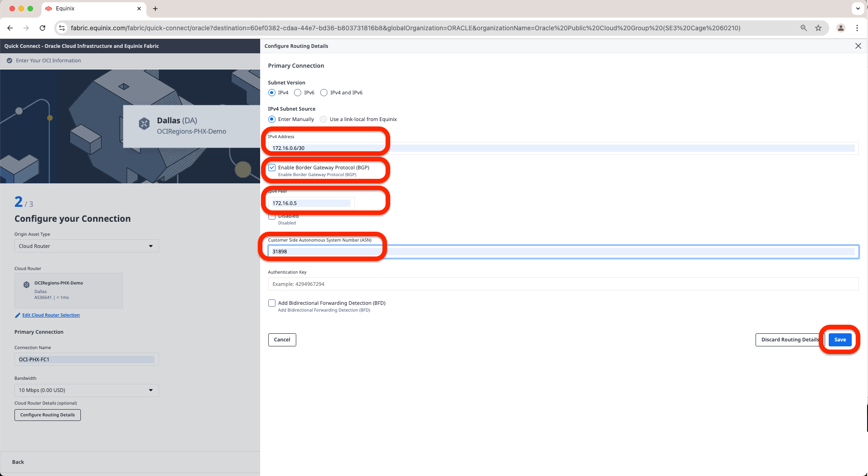Click the Authentication Key field
The width and height of the screenshot is (868, 476).
(563, 284)
